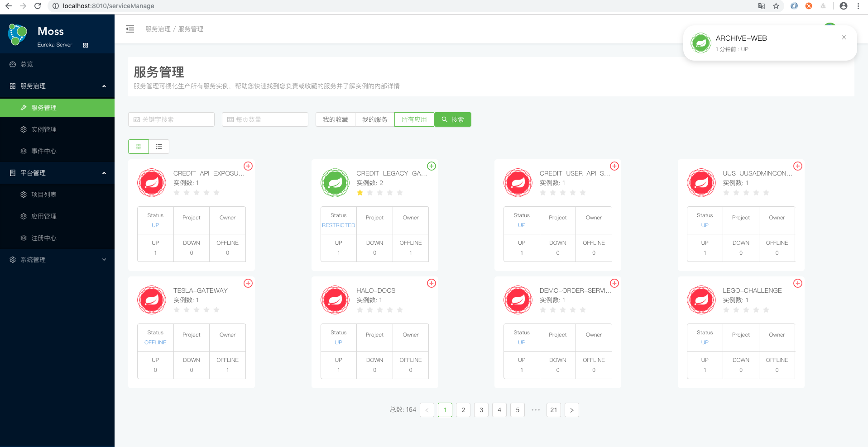Go to page 3 of results
This screenshot has width=868, height=447.
click(481, 410)
